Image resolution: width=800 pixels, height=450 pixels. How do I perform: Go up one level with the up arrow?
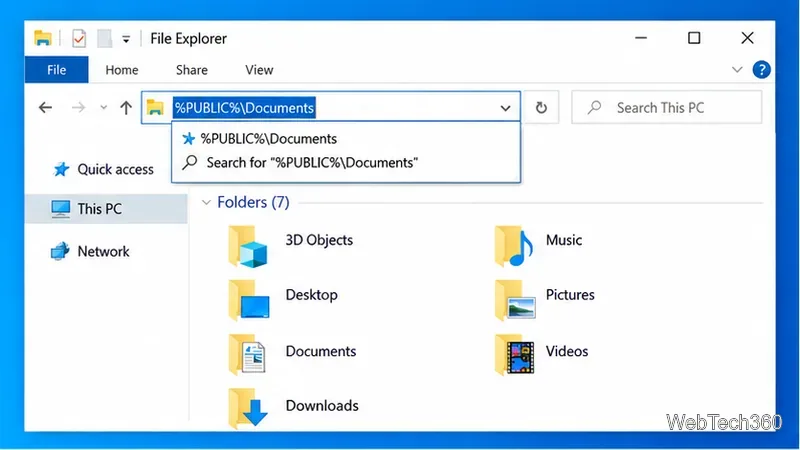tap(126, 108)
